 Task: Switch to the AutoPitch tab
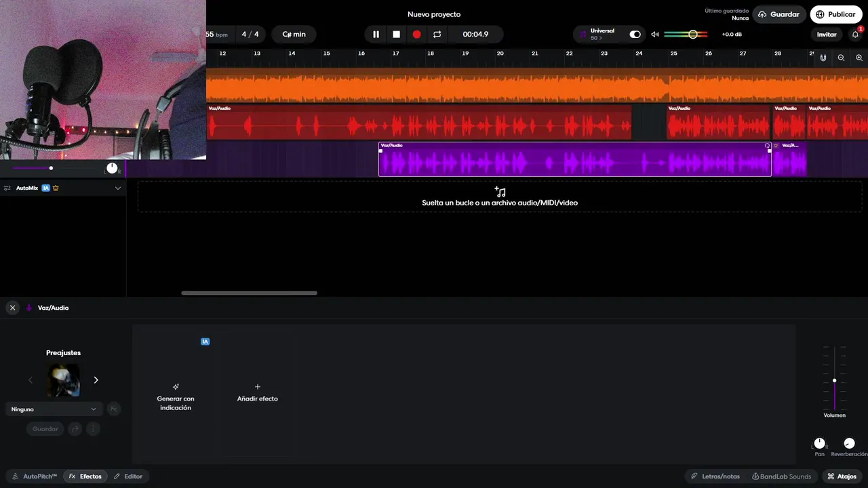[x=35, y=476]
